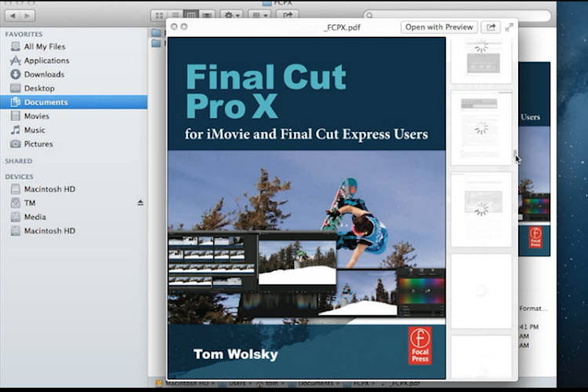Switch Finder to icon view

159,15
